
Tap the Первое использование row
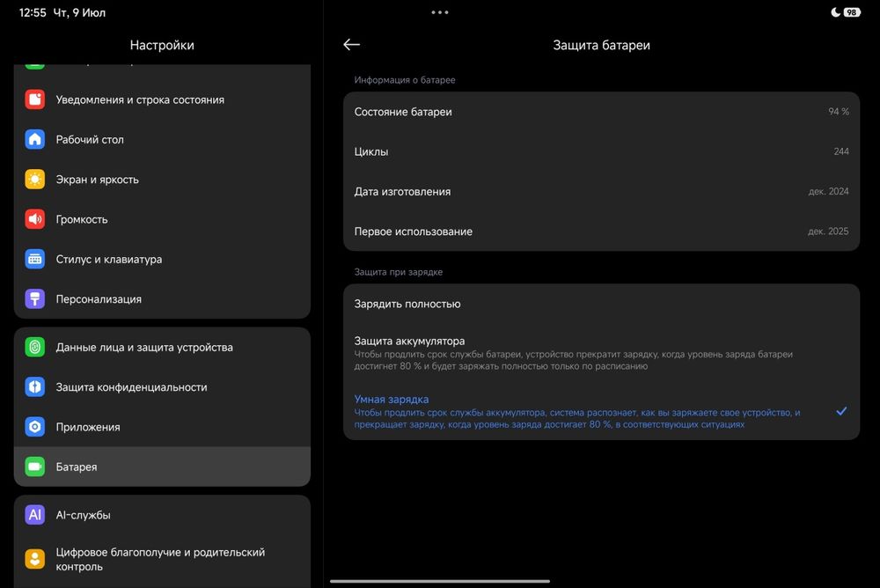coord(601,232)
